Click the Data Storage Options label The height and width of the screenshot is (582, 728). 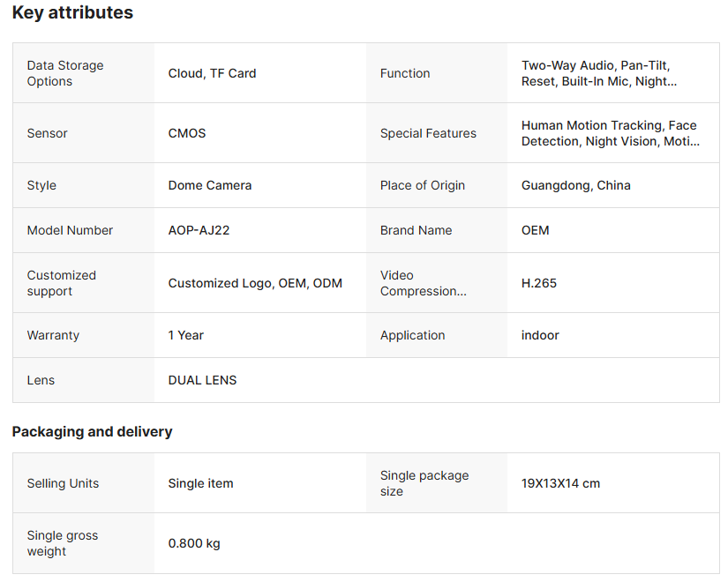[x=65, y=73]
